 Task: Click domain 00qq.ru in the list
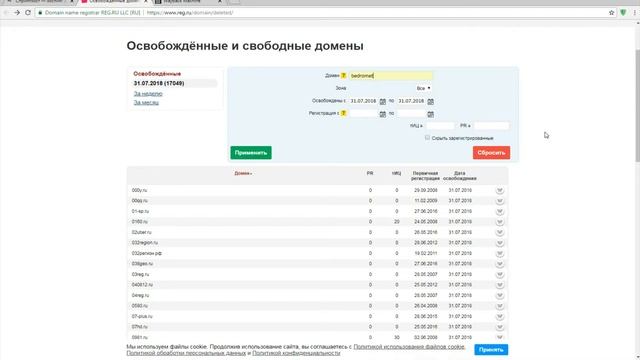coord(140,201)
